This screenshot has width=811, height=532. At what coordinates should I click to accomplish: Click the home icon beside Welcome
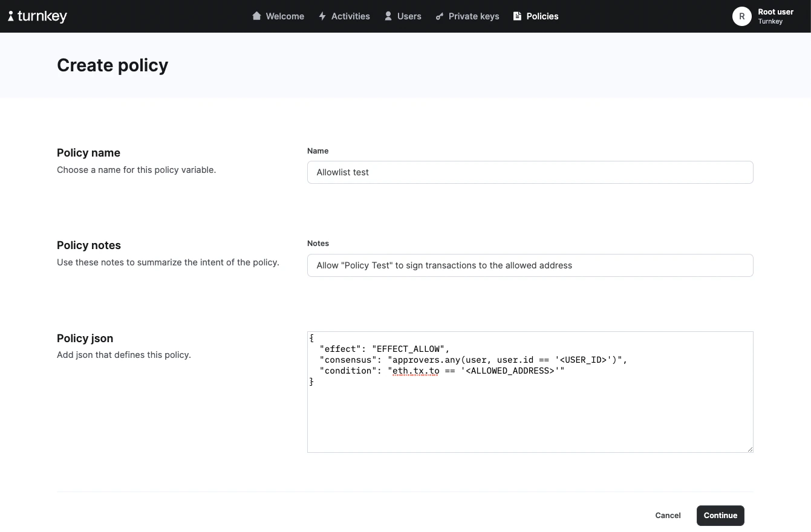tap(257, 16)
